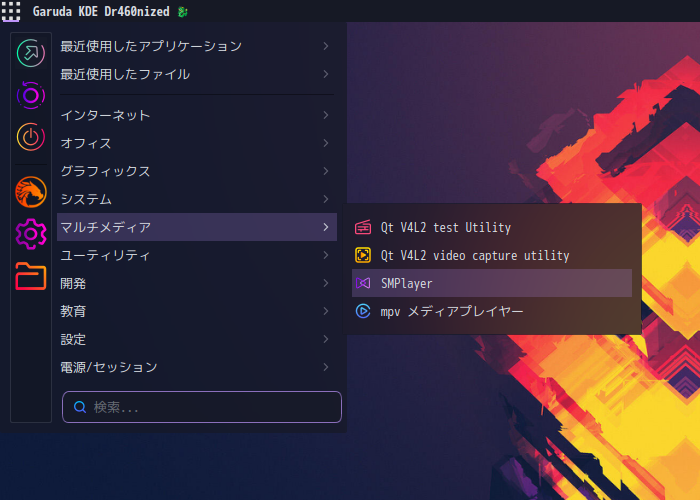Screen dimensions: 700x500
Task: Click the purple restart icon in sidebar
Action: coord(31,95)
